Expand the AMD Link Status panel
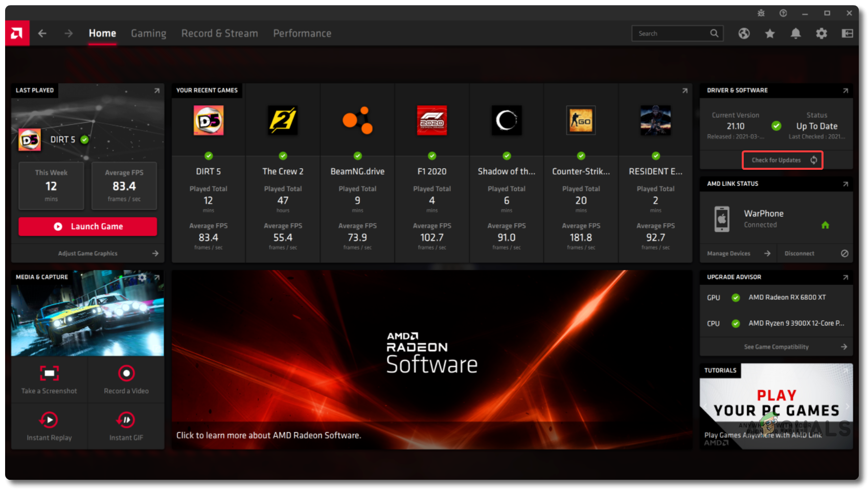The image size is (868, 489). (x=845, y=184)
